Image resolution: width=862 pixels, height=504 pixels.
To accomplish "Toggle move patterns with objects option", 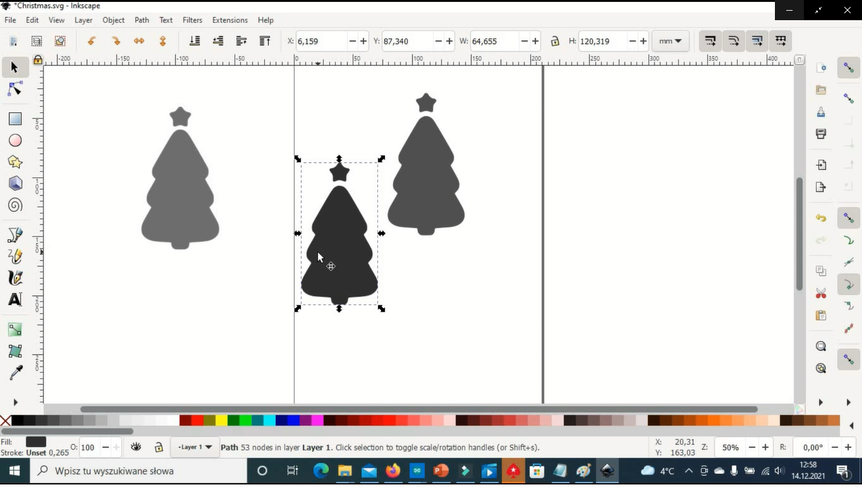I will 781,41.
